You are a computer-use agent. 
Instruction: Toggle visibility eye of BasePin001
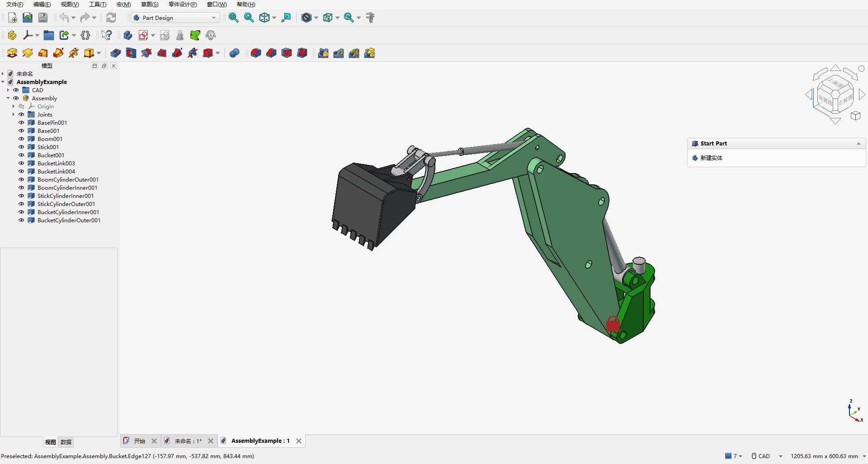pos(21,122)
